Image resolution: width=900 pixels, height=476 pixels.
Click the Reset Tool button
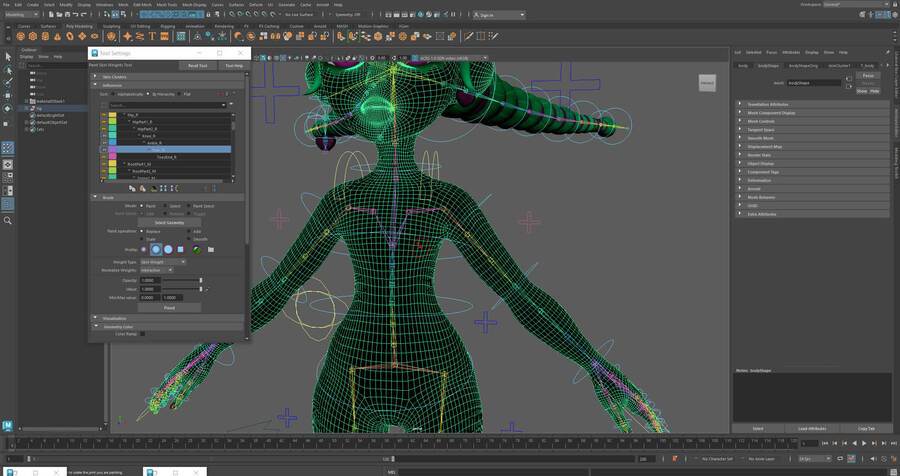[x=198, y=65]
